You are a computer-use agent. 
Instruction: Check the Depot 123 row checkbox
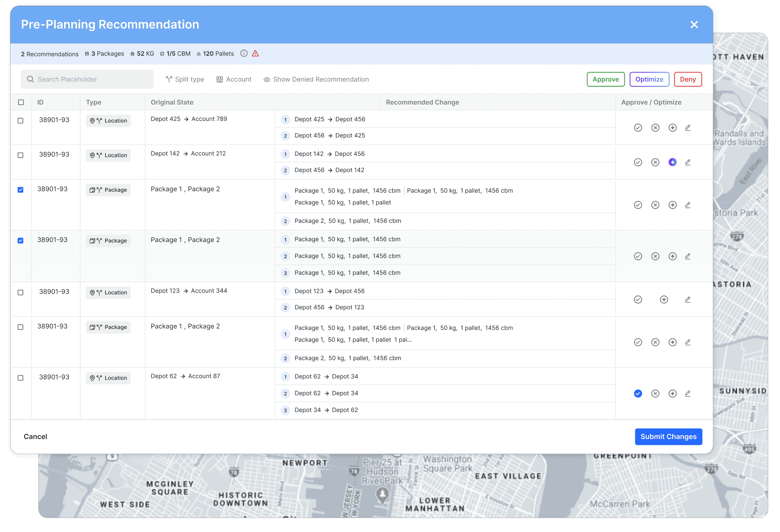(x=21, y=293)
